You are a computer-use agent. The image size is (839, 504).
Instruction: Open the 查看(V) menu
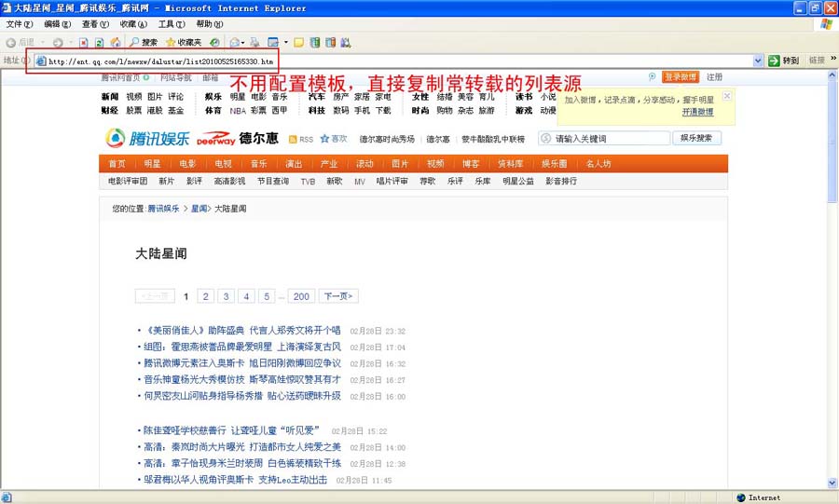click(x=95, y=24)
